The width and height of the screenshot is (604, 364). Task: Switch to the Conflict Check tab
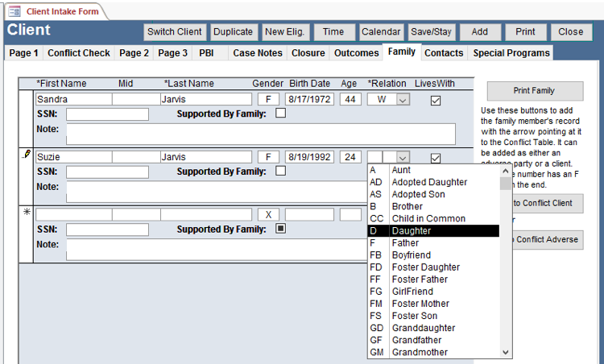click(79, 53)
